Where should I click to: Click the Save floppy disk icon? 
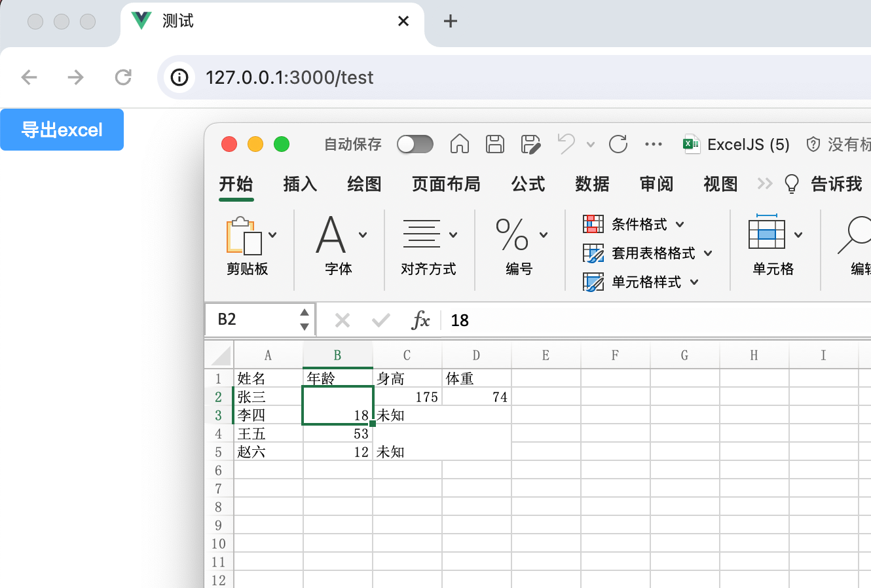coord(495,144)
